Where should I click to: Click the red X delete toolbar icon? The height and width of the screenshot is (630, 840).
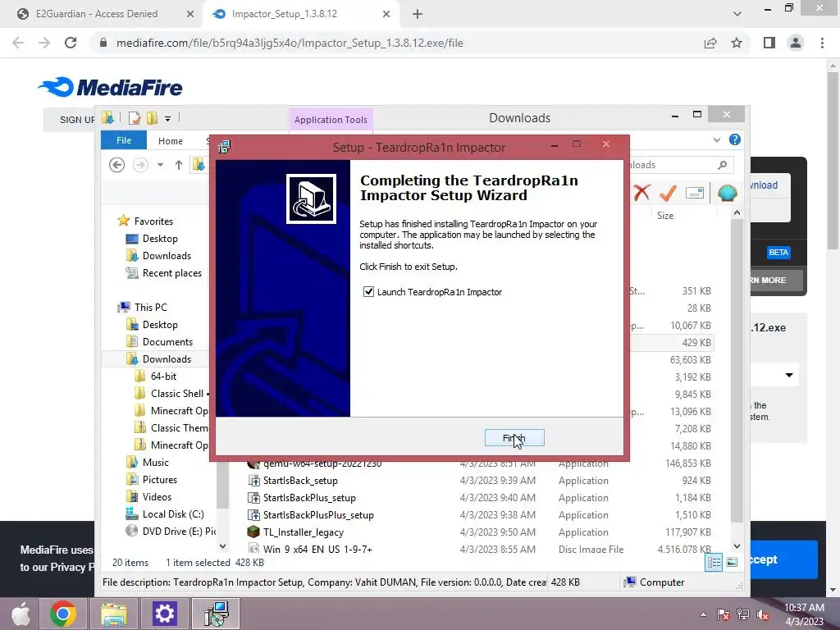641,192
